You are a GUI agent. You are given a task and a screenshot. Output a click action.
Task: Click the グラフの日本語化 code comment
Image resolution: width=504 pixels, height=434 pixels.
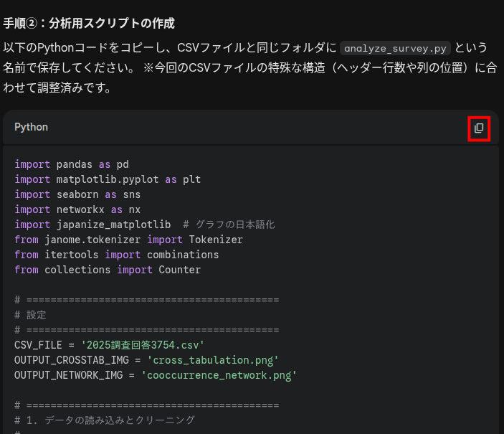pyautogui.click(x=229, y=225)
